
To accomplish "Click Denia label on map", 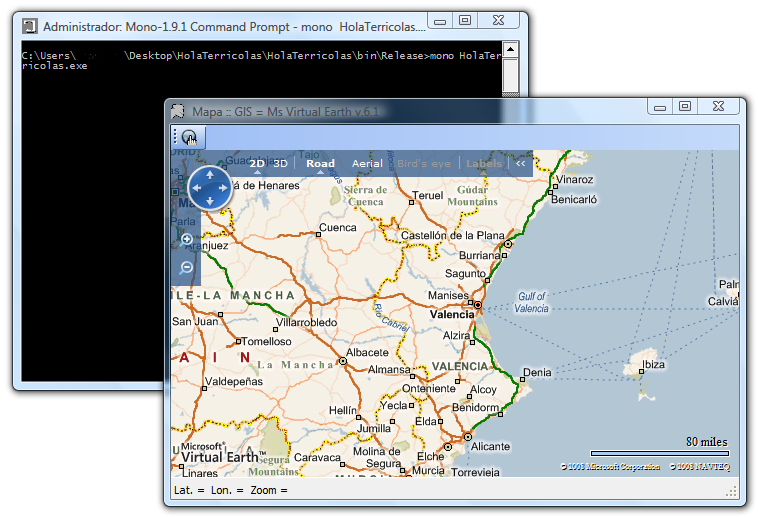I will coord(537,372).
